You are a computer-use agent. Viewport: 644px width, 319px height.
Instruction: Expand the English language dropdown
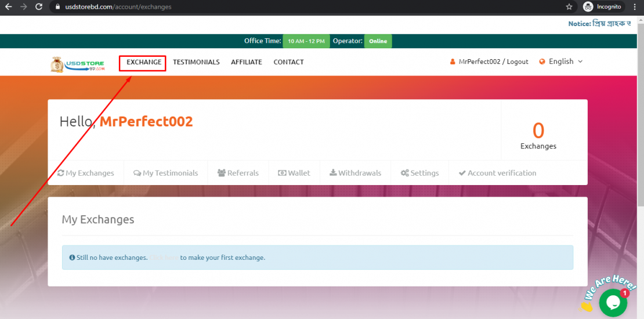(x=566, y=61)
